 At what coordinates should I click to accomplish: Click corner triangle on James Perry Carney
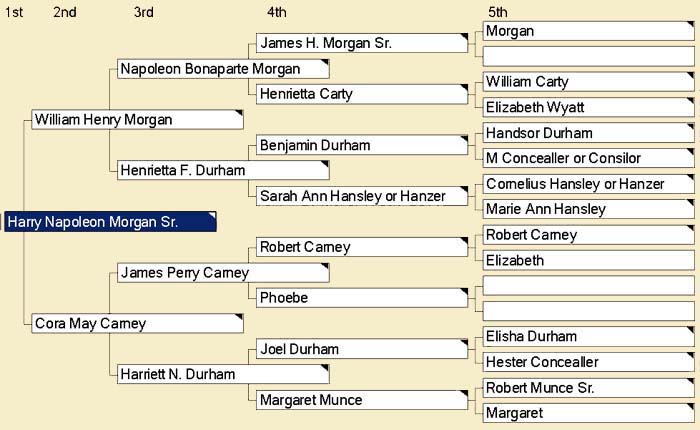pos(325,266)
